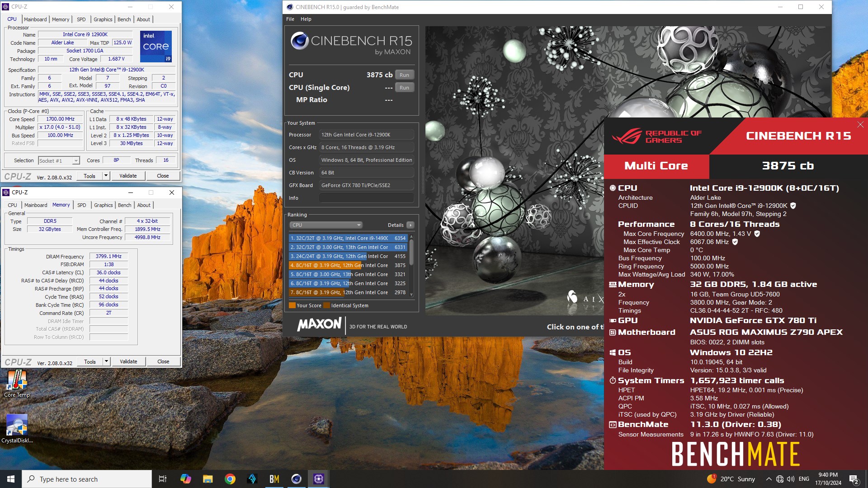Select ranking entry 7 with score 2978

coord(348,292)
